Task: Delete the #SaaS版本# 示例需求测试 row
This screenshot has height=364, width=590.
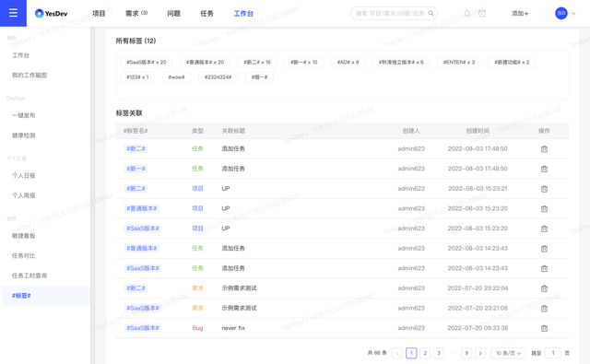Action: 544,309
